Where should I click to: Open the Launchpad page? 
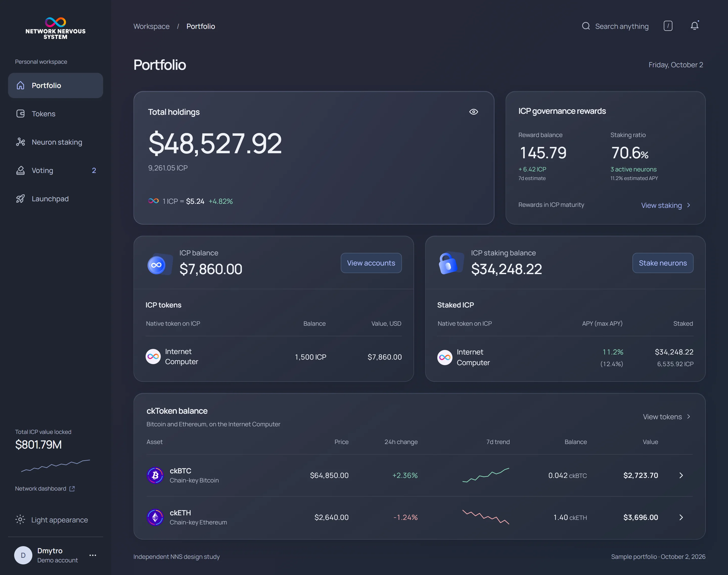tap(56, 199)
